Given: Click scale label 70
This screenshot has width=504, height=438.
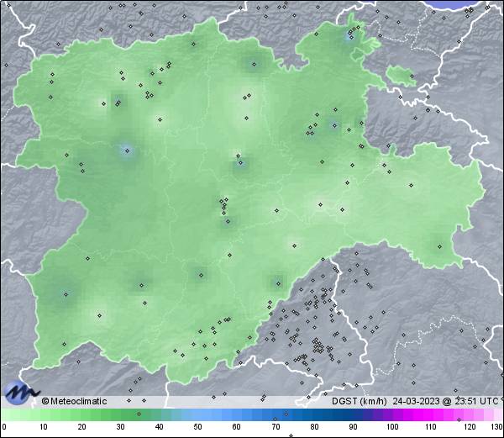Looking at the screenshot, I should tap(276, 427).
